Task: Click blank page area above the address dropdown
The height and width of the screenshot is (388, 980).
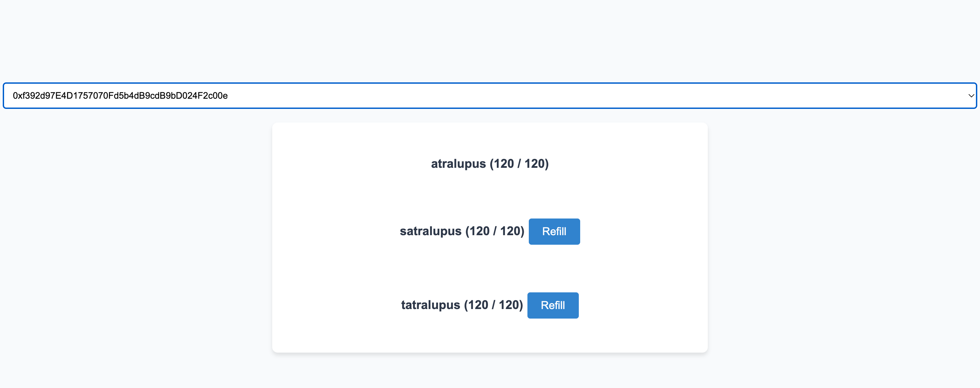Action: tap(489, 38)
